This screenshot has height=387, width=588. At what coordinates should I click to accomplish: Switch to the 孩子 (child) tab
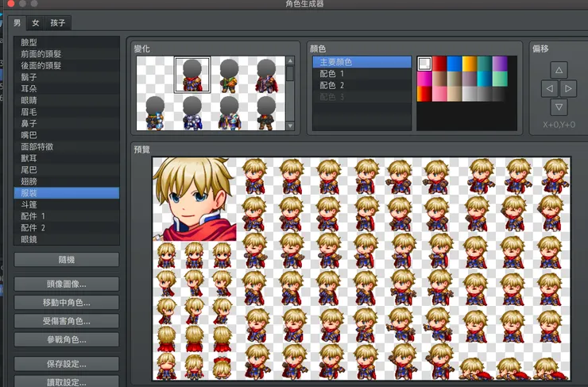coord(58,23)
